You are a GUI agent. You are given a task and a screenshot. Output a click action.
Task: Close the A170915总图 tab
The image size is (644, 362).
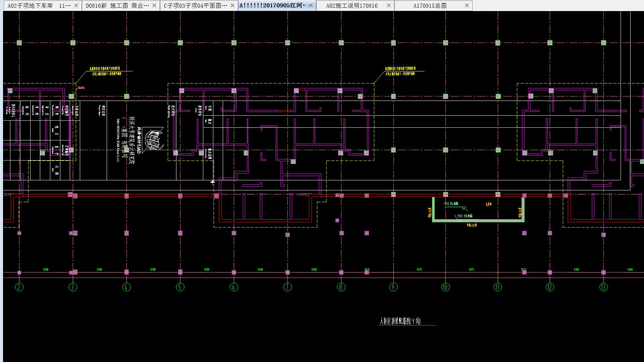(467, 6)
